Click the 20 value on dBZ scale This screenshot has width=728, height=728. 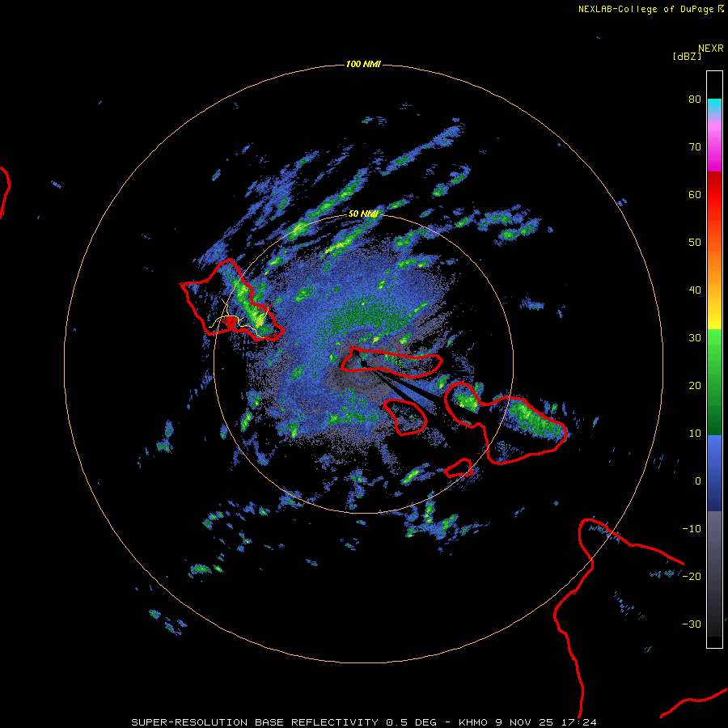coord(695,386)
